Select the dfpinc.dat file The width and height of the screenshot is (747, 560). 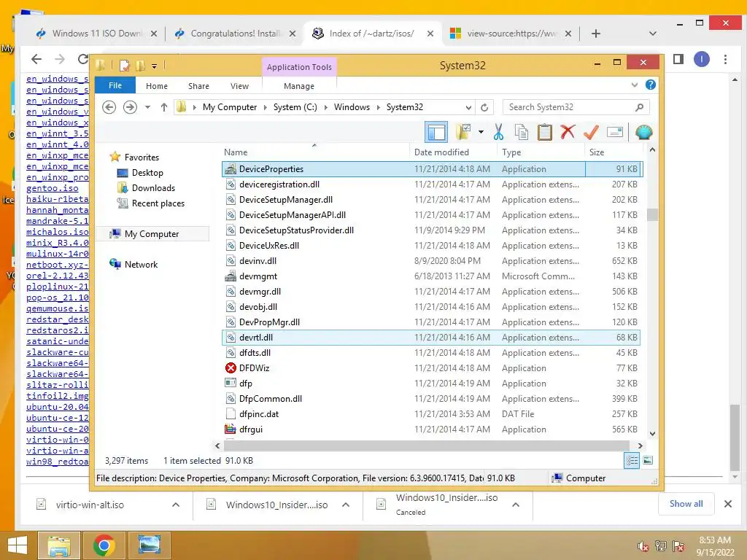(x=431, y=414)
